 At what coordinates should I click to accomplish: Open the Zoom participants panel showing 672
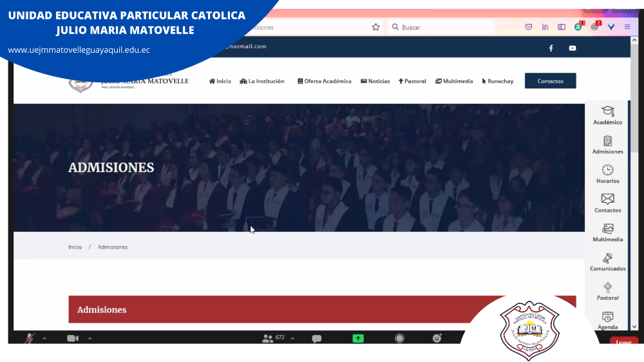pyautogui.click(x=273, y=338)
